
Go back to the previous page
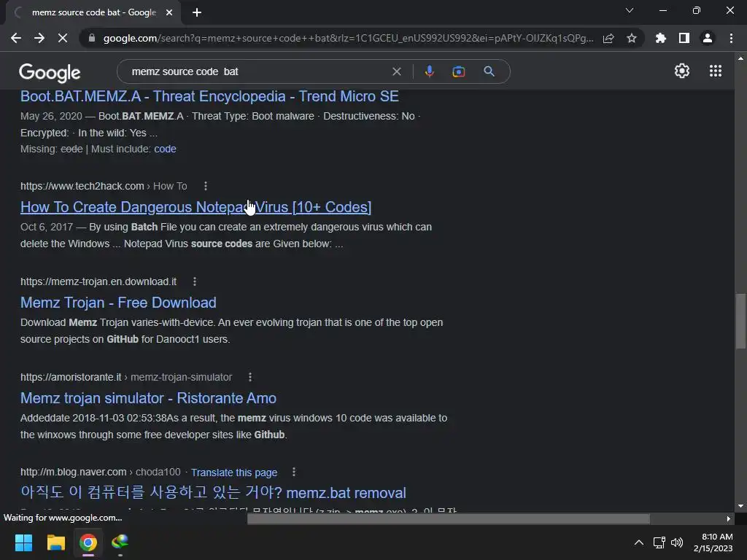[x=16, y=38]
